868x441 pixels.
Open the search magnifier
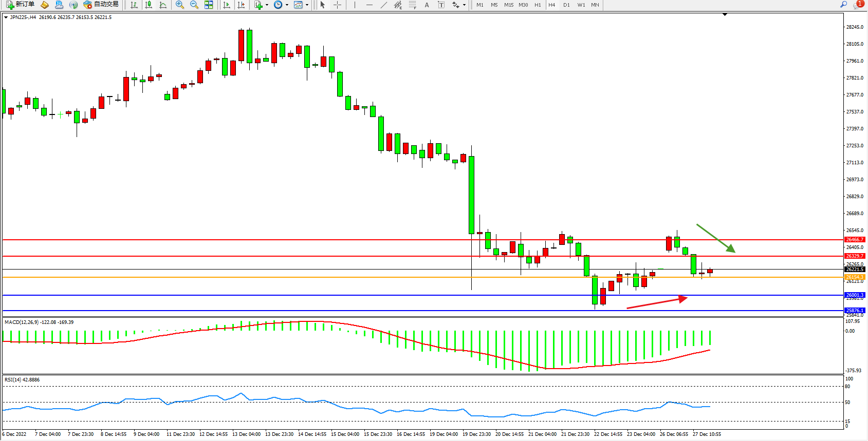(x=843, y=5)
